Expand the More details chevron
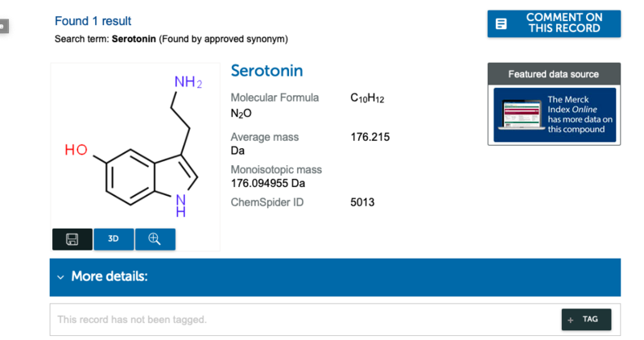This screenshot has width=644, height=340. 60,277
